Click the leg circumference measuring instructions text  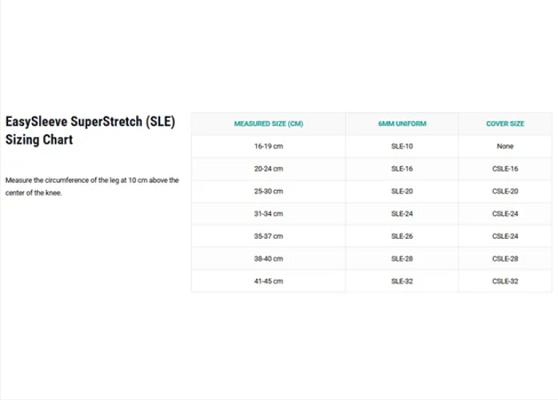92,186
